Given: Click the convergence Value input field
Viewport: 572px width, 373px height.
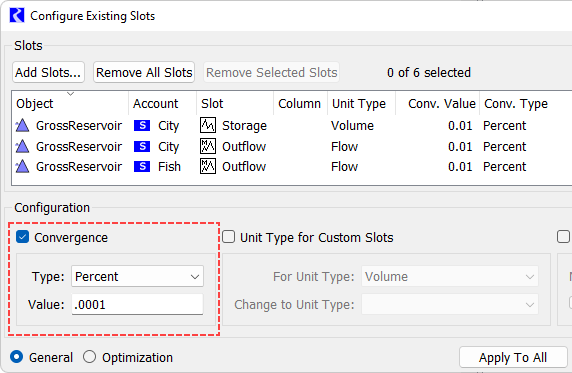Looking at the screenshot, I should coord(138,304).
